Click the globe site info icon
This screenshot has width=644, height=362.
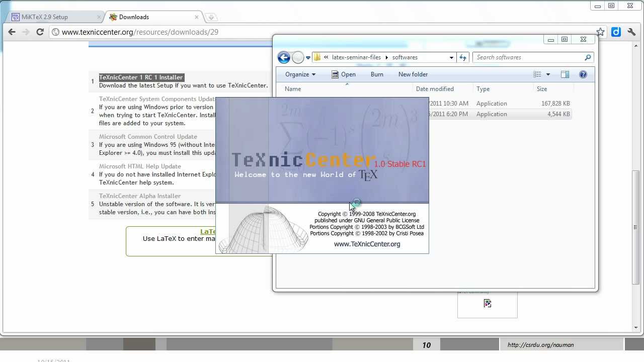[x=55, y=32]
